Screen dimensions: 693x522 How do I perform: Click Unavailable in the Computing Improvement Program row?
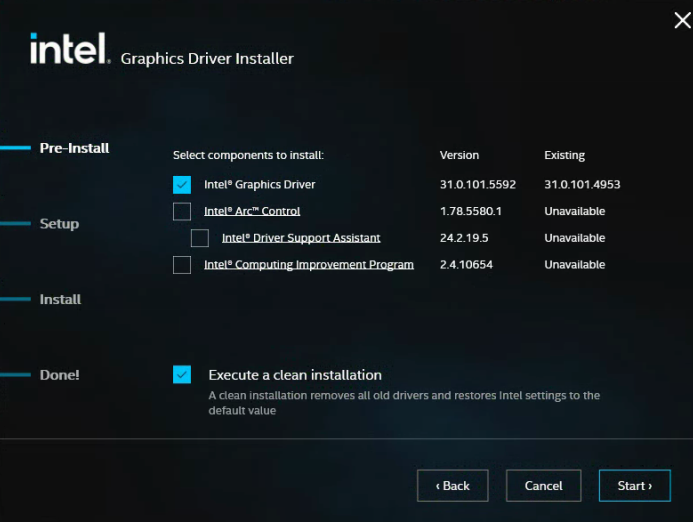point(575,265)
